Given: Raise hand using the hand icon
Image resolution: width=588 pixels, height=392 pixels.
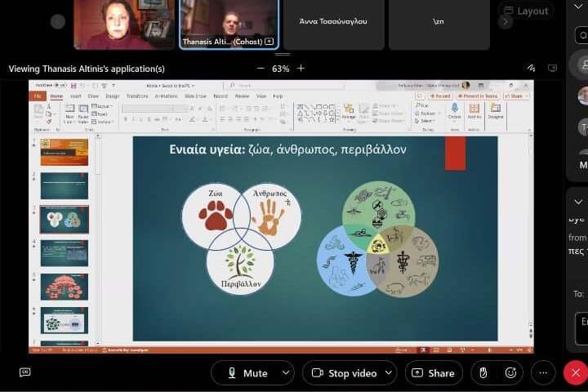Looking at the screenshot, I should (483, 372).
